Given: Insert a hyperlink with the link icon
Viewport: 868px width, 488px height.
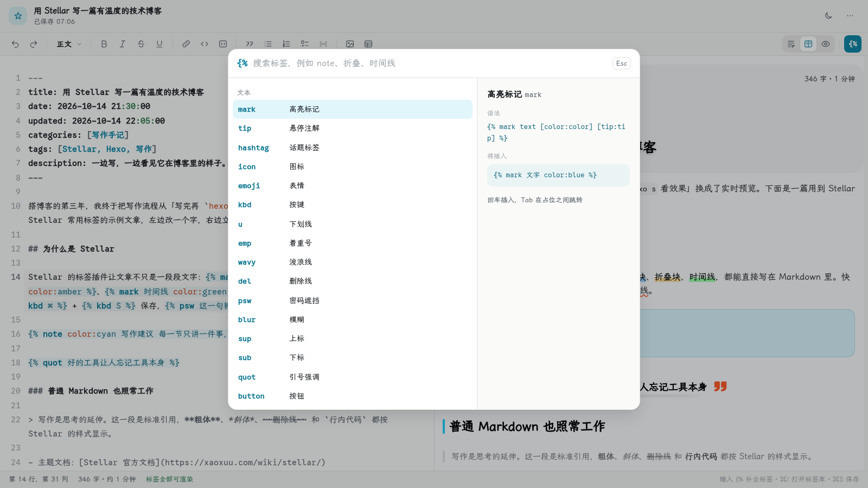Looking at the screenshot, I should 186,44.
